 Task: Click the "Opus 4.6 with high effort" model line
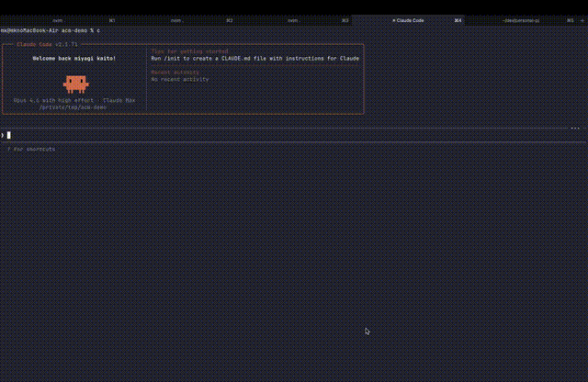(x=74, y=100)
